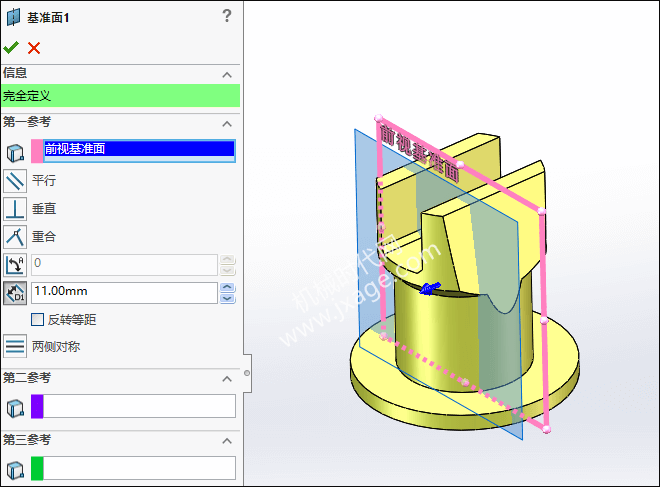660x487 pixels.
Task: Click the 信息 section header text
Action: (x=15, y=73)
